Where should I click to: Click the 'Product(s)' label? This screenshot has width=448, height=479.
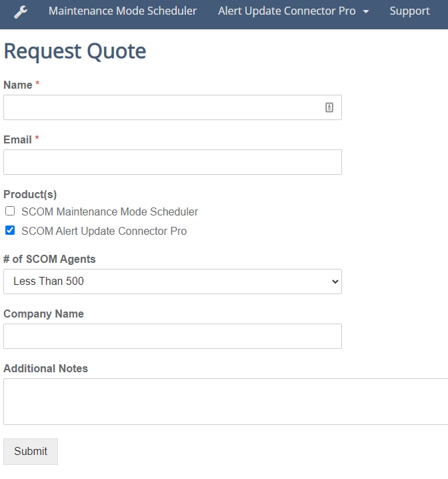click(x=30, y=194)
